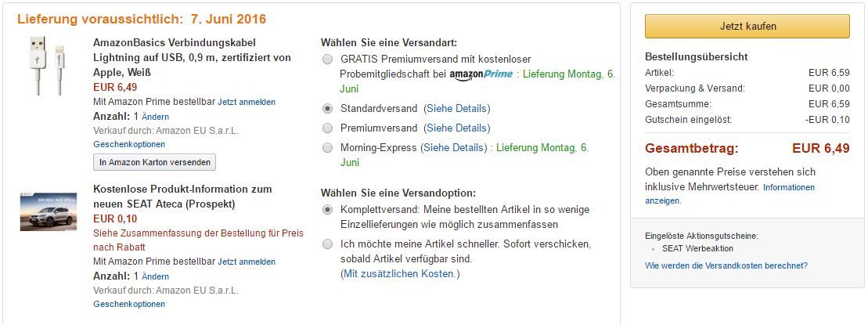Open Siehe Details for Premiumversand

pos(458,128)
